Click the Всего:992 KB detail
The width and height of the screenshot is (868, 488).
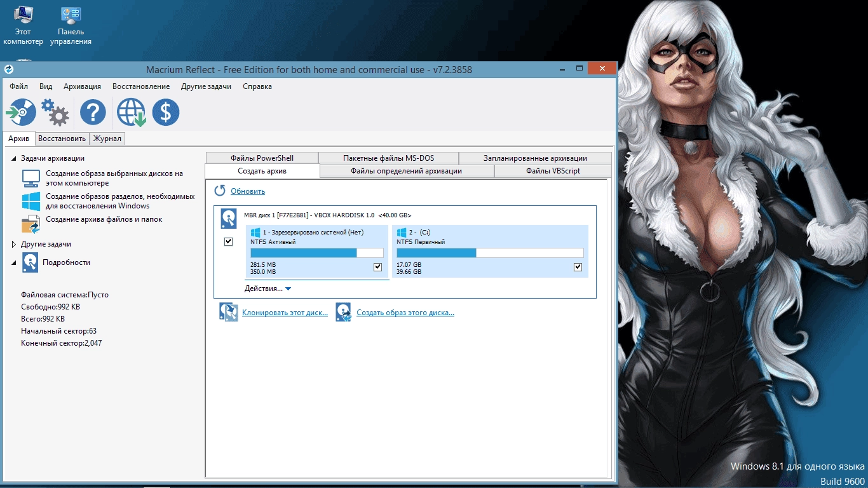pyautogui.click(x=43, y=319)
